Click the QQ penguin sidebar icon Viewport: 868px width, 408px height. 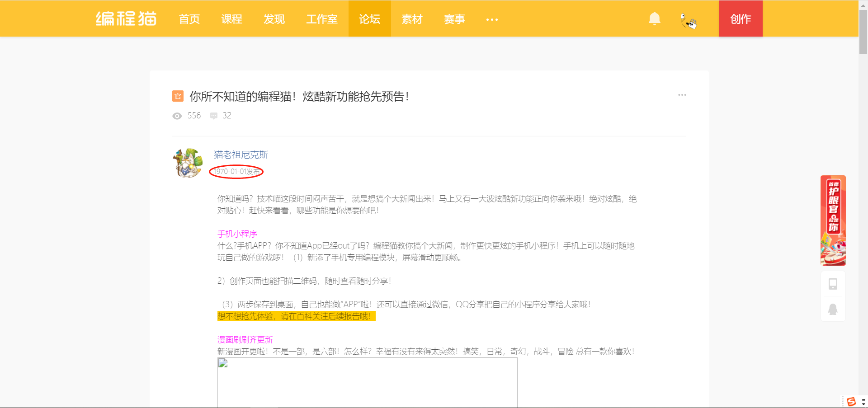tap(833, 309)
